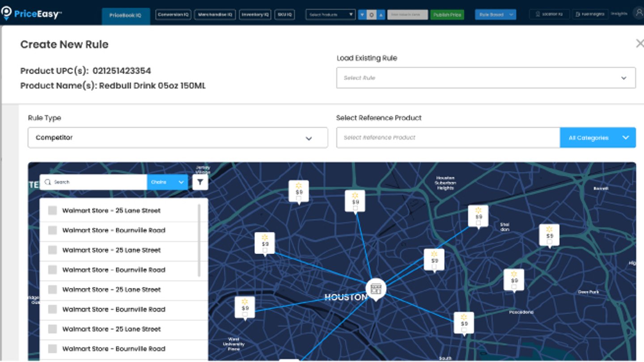Focus the Select Reference Product field
This screenshot has height=362, width=644.
click(x=448, y=138)
